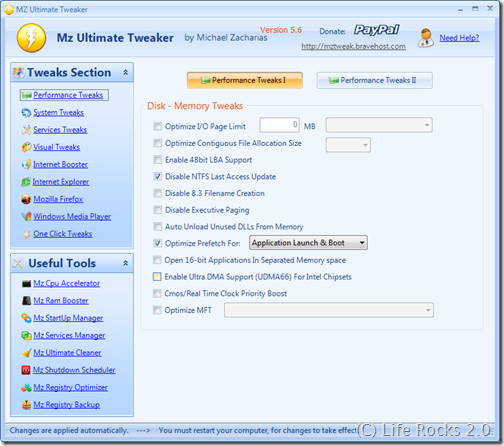The image size is (504, 446).
Task: Check the Optimize MFT checkbox
Action: pos(157,310)
